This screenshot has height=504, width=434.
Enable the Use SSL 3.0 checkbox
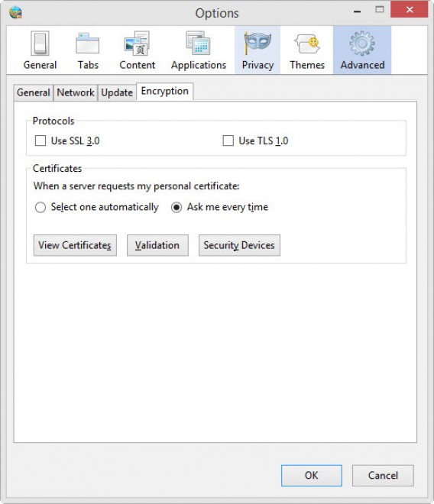tap(40, 141)
